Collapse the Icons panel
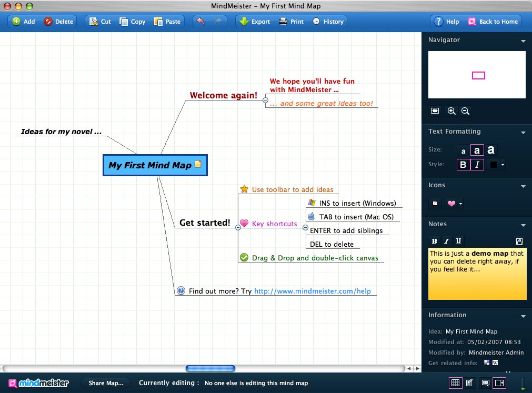 (523, 186)
